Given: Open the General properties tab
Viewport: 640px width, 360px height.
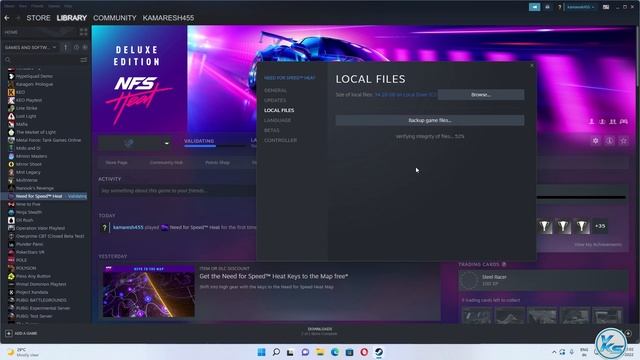Looking at the screenshot, I should tap(276, 90).
